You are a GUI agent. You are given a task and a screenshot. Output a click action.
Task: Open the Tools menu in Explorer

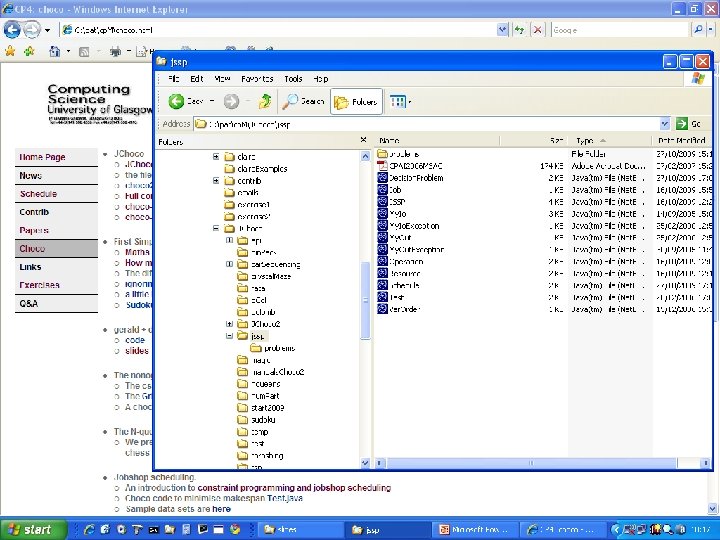click(293, 79)
